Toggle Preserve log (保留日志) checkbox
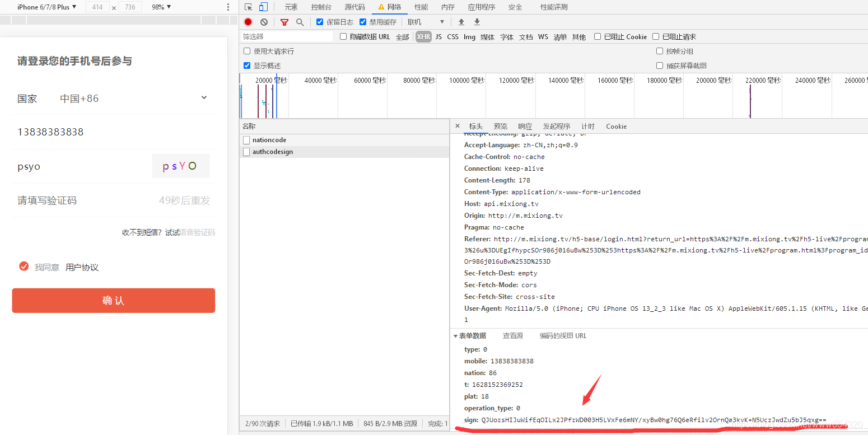868x435 pixels. pyautogui.click(x=320, y=22)
